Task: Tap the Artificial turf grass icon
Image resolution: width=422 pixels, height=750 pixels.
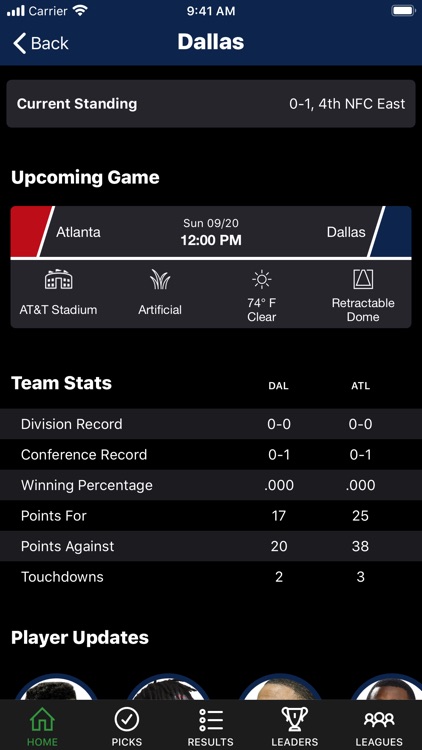Action: 160,279
